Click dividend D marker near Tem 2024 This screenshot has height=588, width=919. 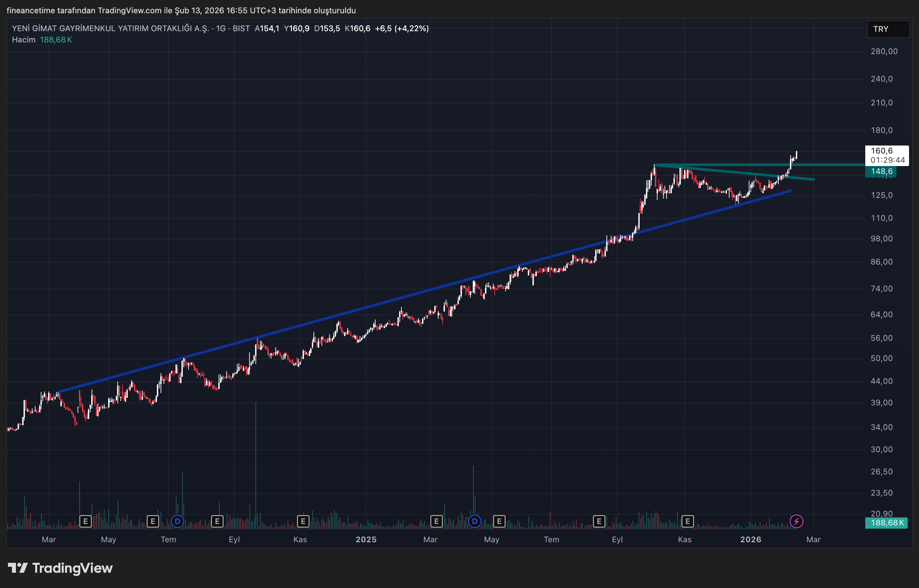(177, 521)
